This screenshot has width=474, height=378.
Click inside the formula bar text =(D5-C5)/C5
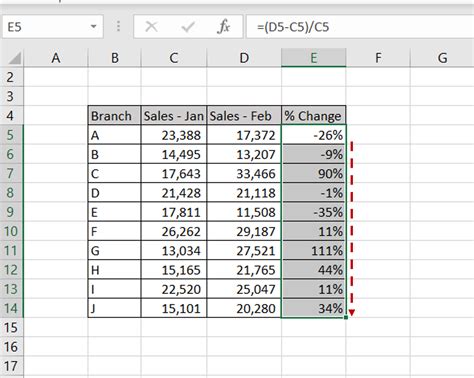(x=293, y=26)
